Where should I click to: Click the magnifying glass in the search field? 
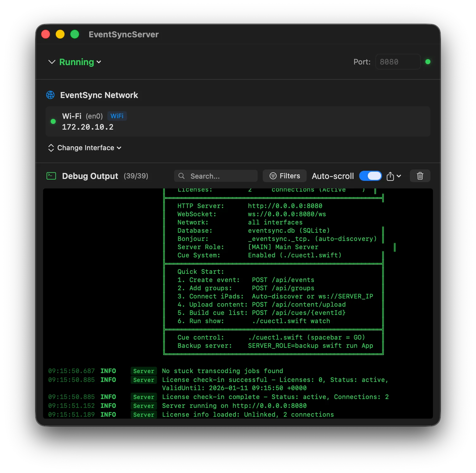[x=181, y=176]
